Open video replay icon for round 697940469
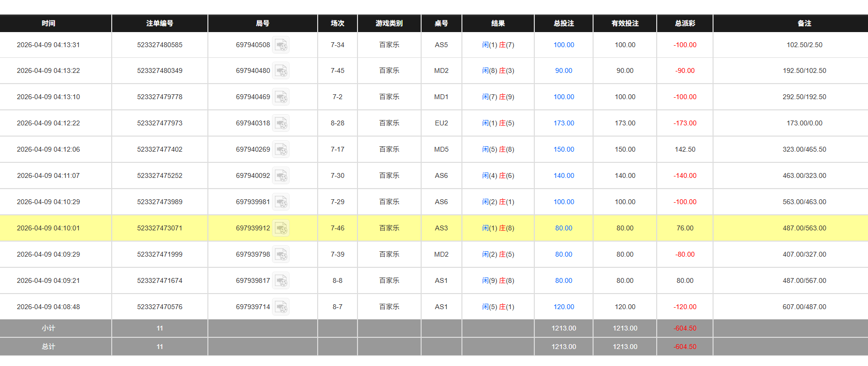 tap(281, 97)
